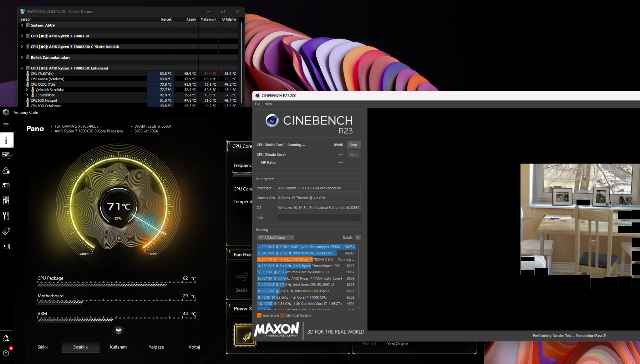This screenshot has width=640, height=364.
Task: Open the File menu in Cinebench
Action: (x=258, y=104)
